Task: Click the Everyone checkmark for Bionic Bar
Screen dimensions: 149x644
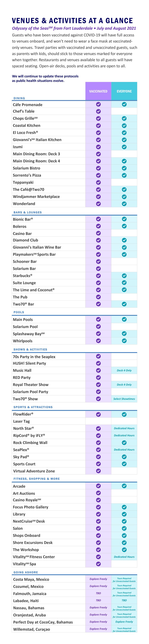Action: pos(124,219)
